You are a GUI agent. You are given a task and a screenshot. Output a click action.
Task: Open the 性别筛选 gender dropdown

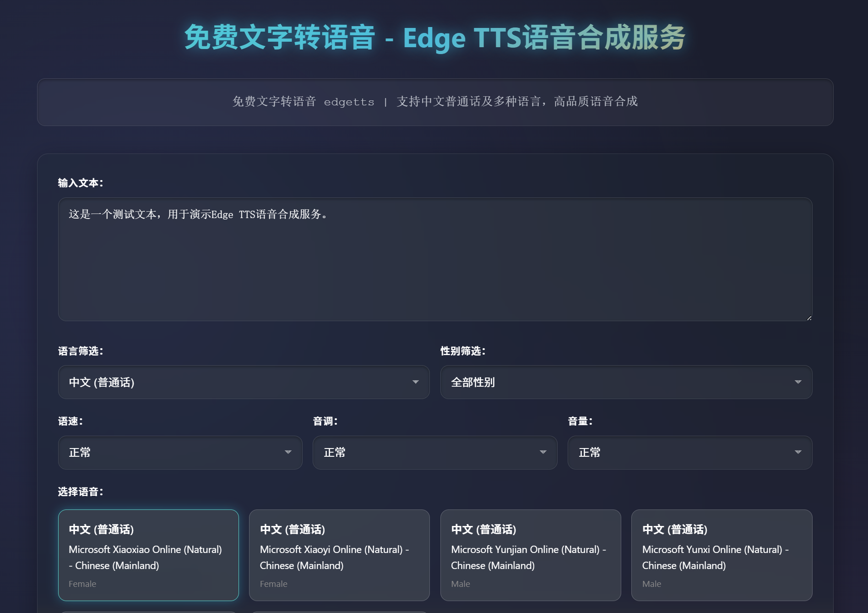click(626, 382)
